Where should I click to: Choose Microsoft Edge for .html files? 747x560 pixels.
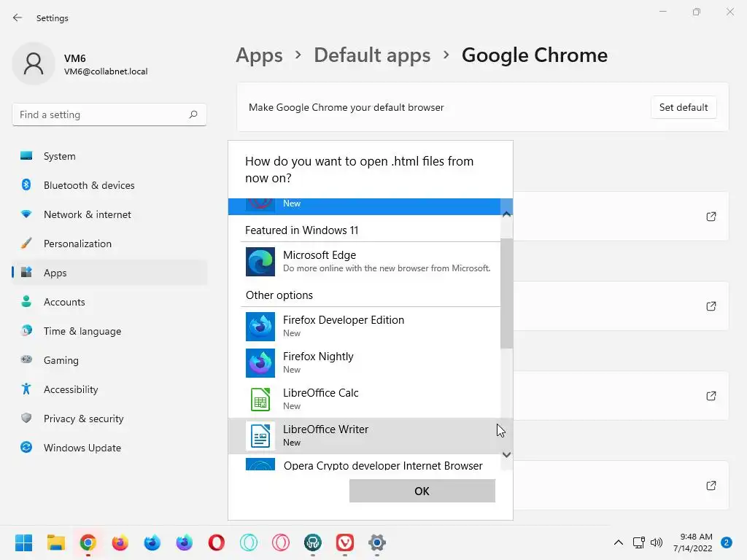365,262
